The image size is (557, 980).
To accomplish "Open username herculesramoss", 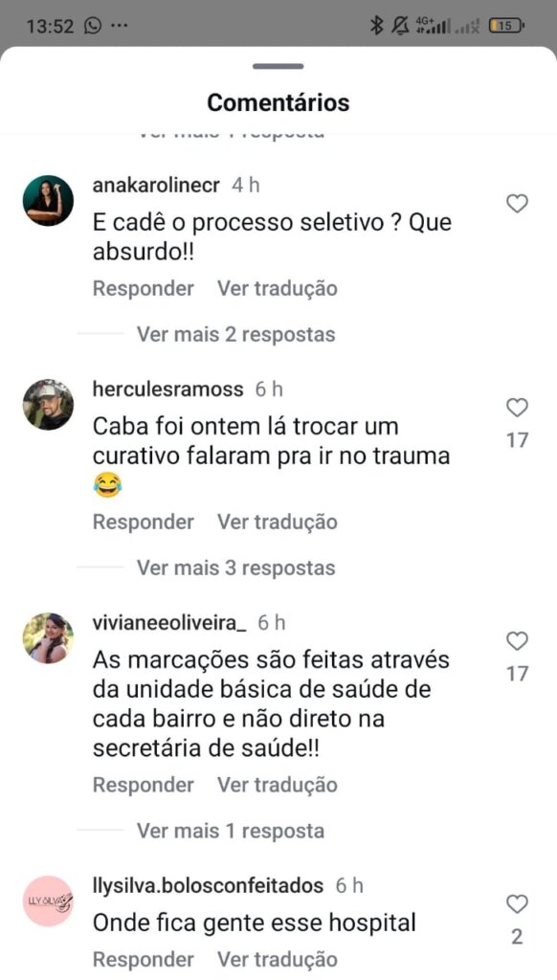I will coord(167,390).
